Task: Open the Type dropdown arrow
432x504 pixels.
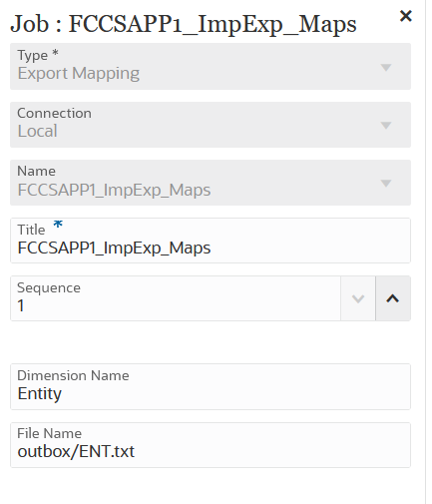Action: 386,68
